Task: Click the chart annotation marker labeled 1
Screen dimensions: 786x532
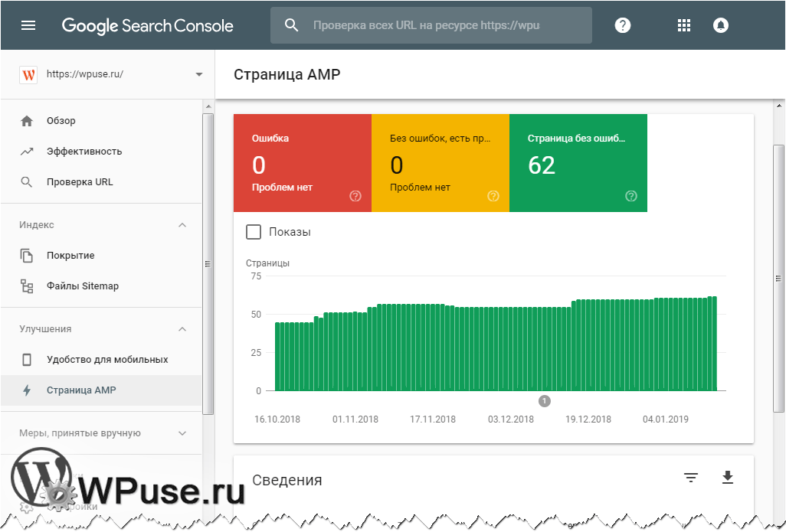Action: click(545, 401)
